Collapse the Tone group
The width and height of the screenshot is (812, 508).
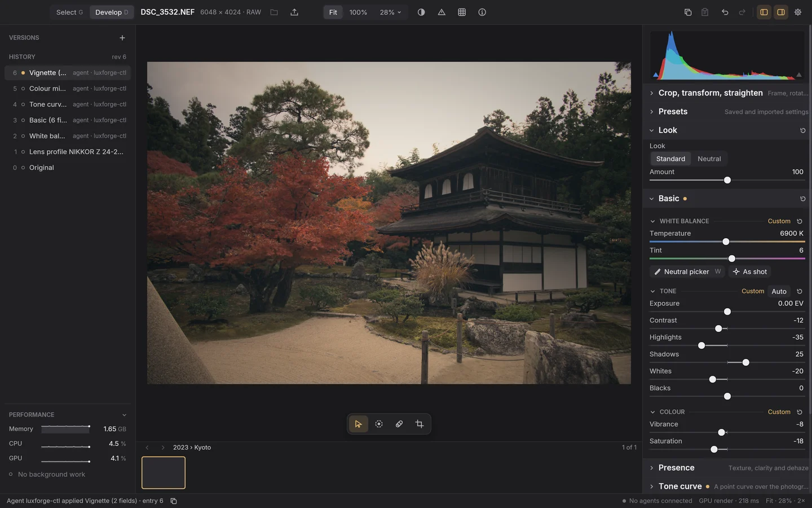click(653, 291)
